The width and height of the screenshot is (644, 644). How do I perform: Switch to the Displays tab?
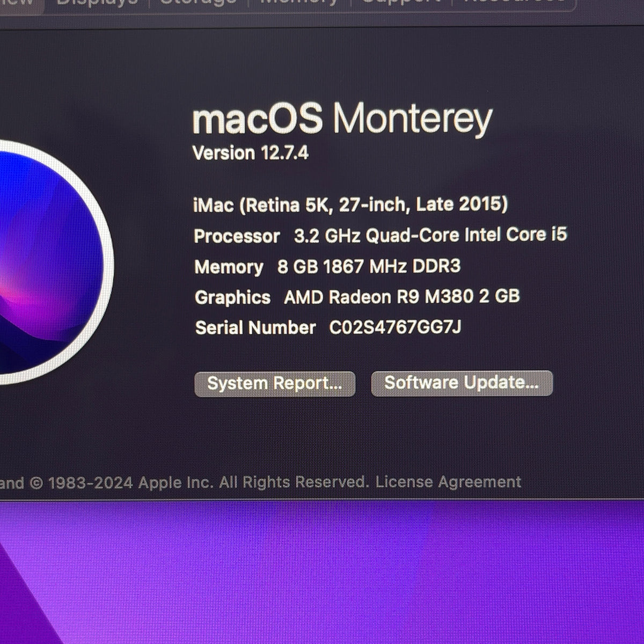tap(97, 2)
